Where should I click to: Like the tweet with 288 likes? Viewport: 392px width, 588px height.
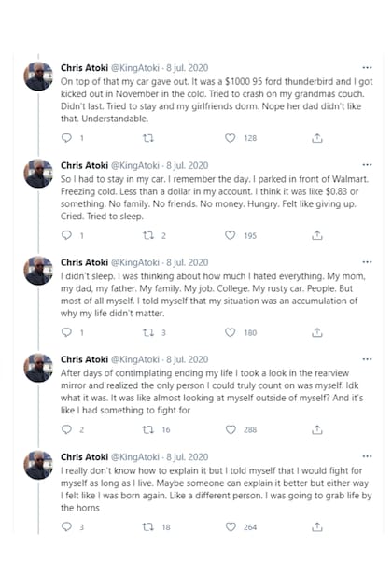tap(231, 429)
